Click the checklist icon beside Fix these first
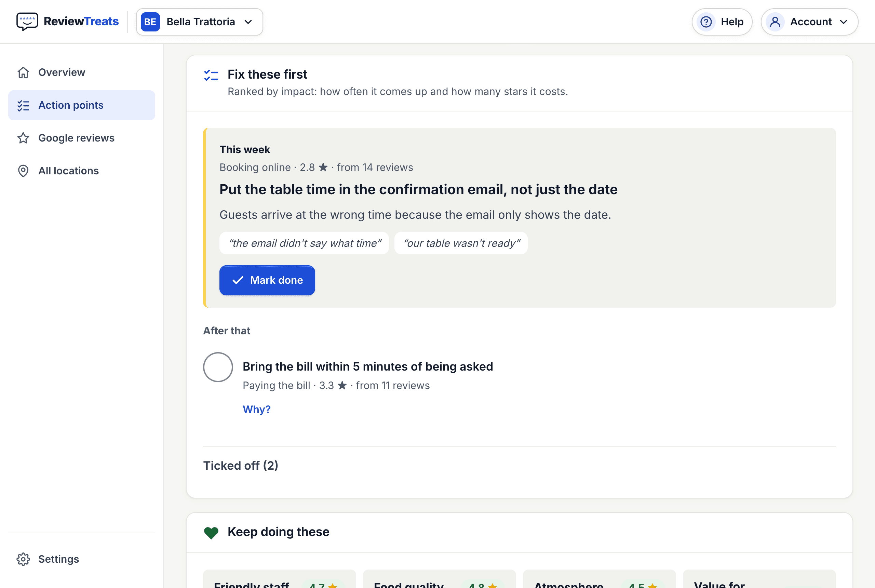Image resolution: width=875 pixels, height=588 pixels. (x=211, y=75)
